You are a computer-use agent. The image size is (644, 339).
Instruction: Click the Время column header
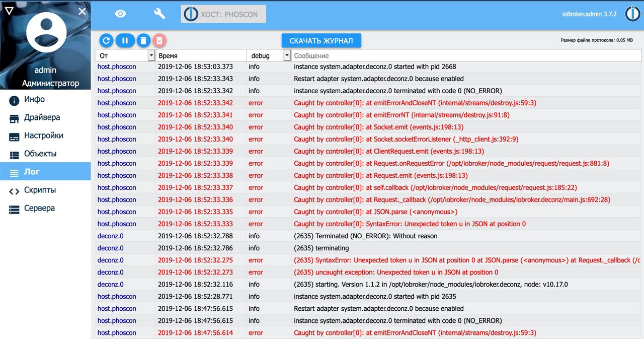[168, 56]
